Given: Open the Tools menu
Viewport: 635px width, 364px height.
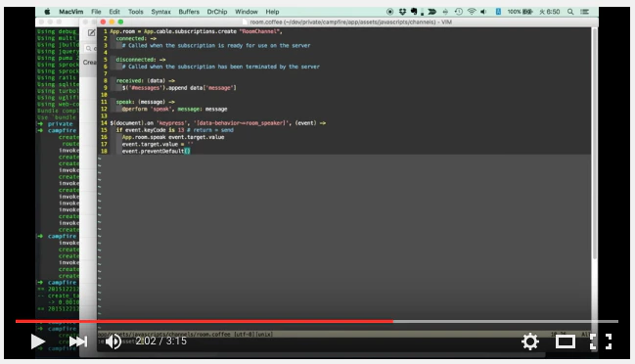Looking at the screenshot, I should pos(136,12).
